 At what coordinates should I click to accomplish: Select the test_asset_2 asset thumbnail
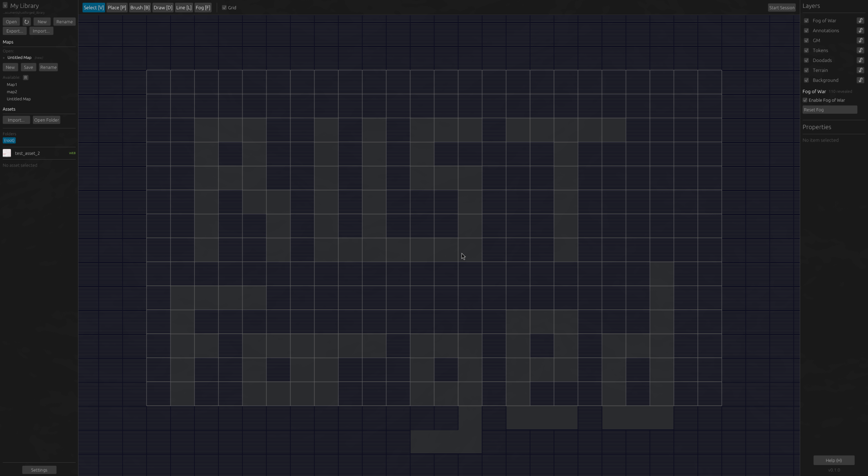point(7,153)
